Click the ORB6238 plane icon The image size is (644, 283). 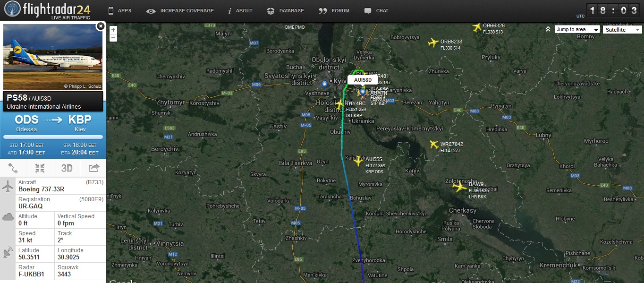pyautogui.click(x=433, y=43)
